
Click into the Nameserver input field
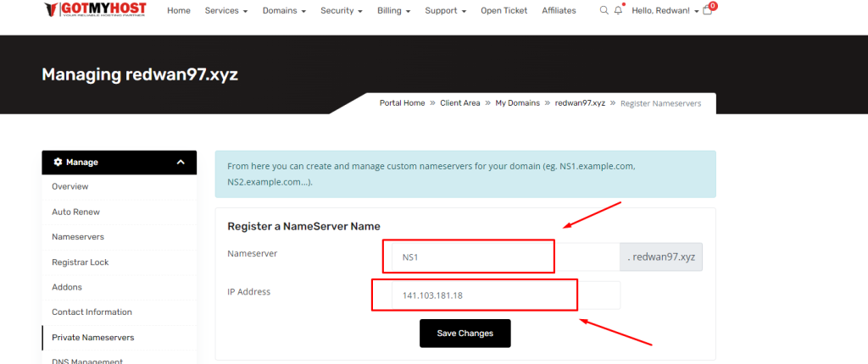[504, 256]
